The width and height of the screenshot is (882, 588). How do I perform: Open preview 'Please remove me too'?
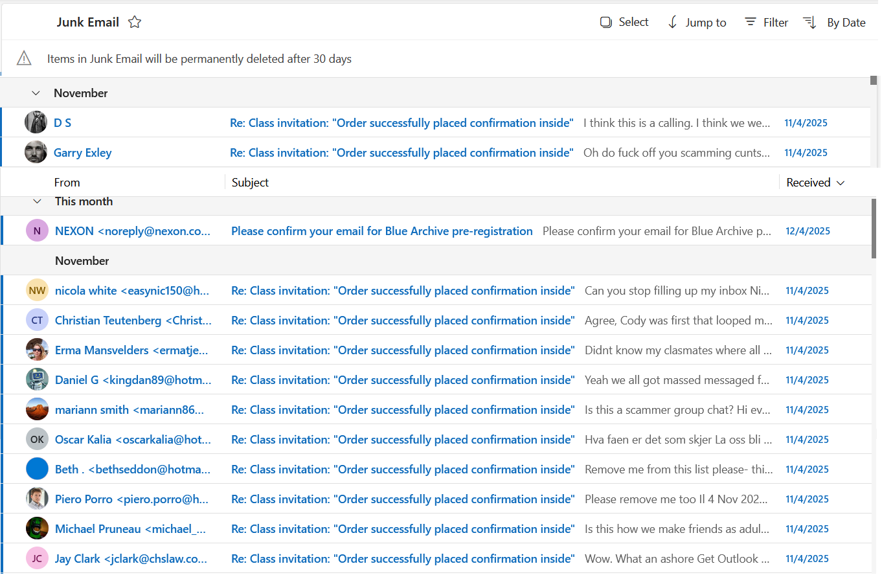pyautogui.click(x=676, y=499)
